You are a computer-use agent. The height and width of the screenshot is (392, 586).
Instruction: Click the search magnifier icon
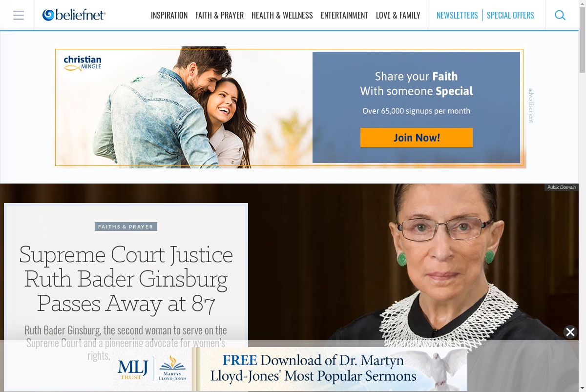coord(560,15)
